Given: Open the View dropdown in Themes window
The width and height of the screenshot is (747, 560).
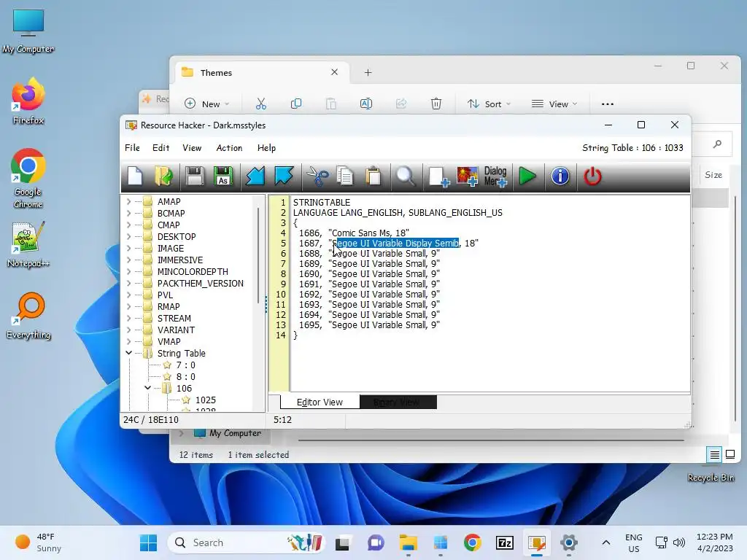Looking at the screenshot, I should pos(554,104).
